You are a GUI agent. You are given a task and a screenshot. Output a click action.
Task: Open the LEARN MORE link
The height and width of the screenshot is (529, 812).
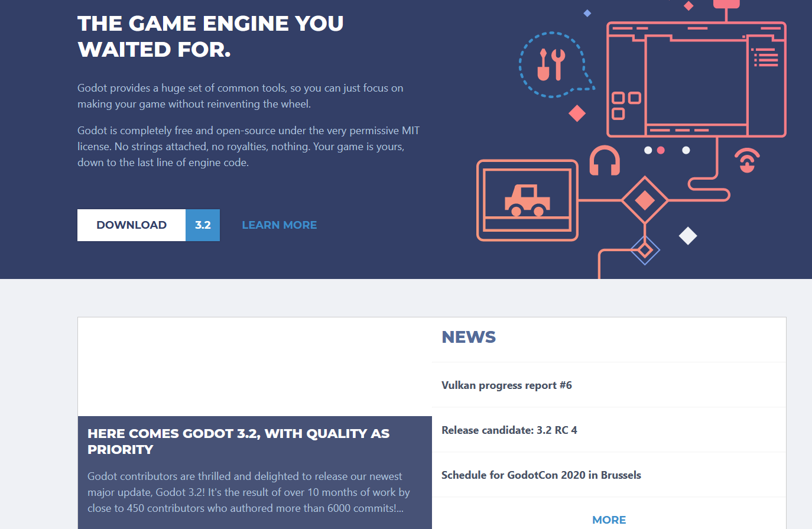click(x=280, y=225)
